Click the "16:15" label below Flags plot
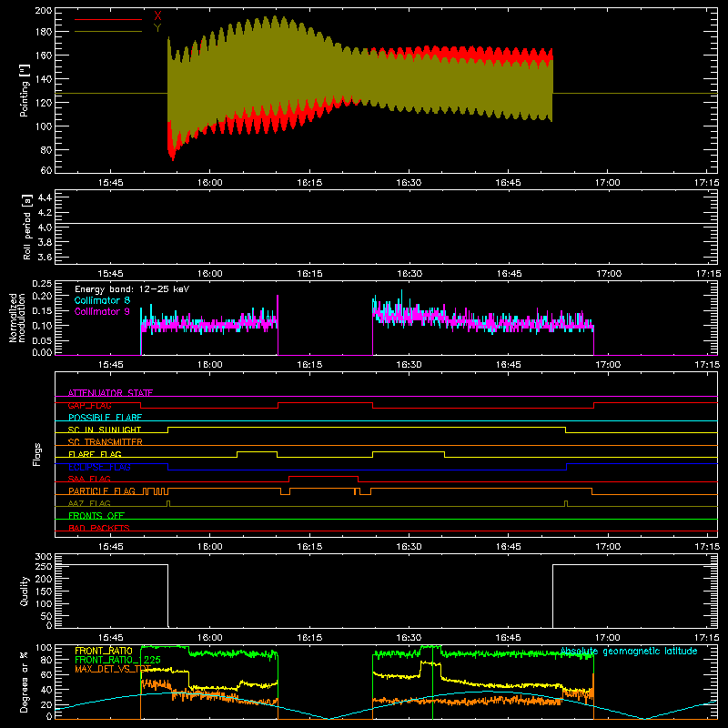The width and height of the screenshot is (728, 728). [309, 547]
